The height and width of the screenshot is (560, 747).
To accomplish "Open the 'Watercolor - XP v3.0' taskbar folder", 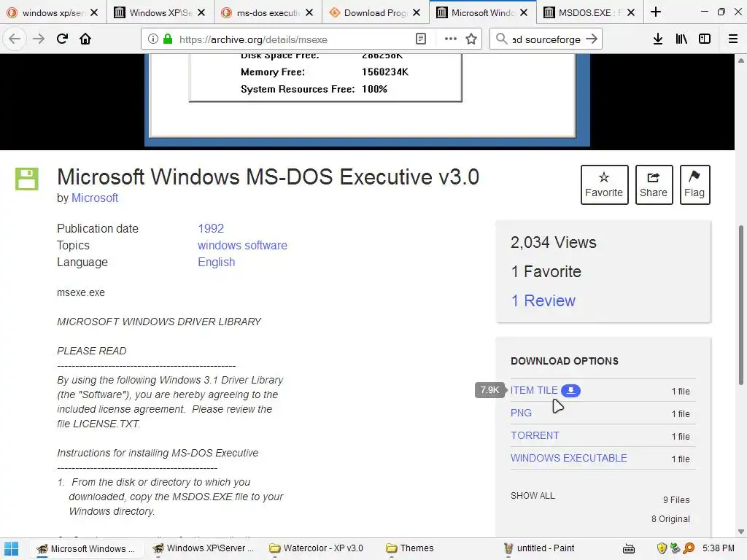I will coord(317,548).
